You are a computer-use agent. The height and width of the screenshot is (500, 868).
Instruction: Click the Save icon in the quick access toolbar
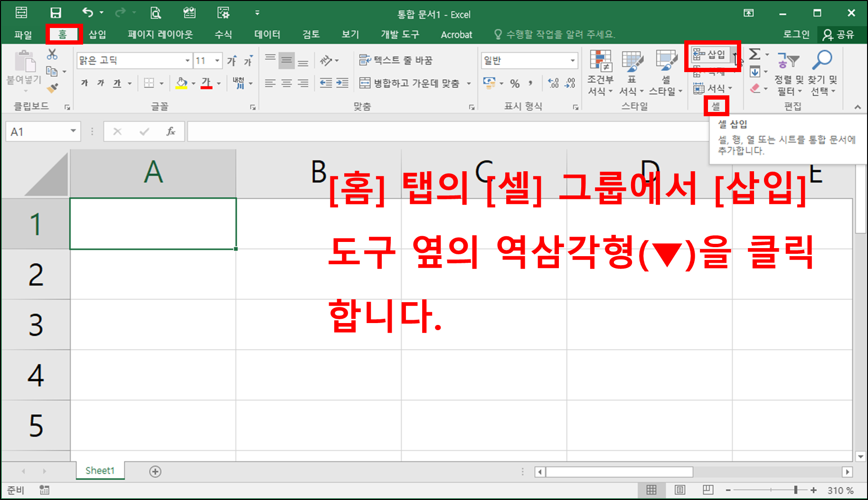56,13
